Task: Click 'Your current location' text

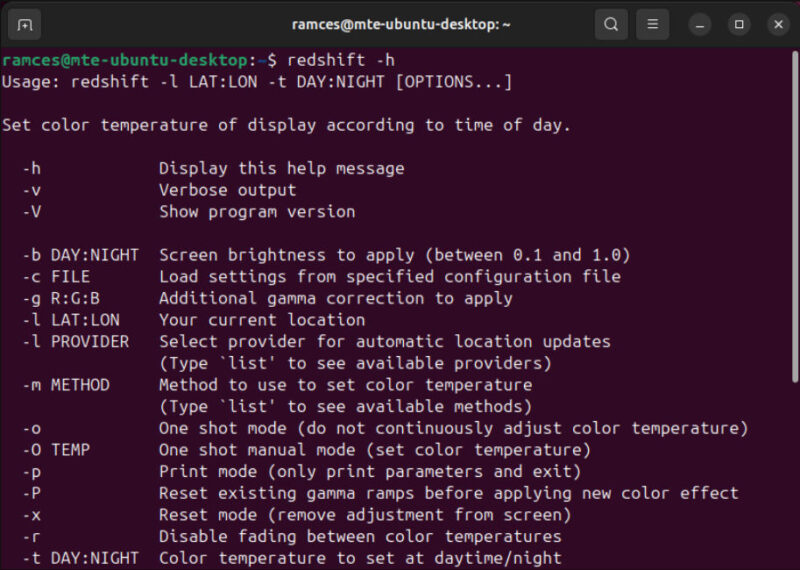Action: click(x=262, y=320)
